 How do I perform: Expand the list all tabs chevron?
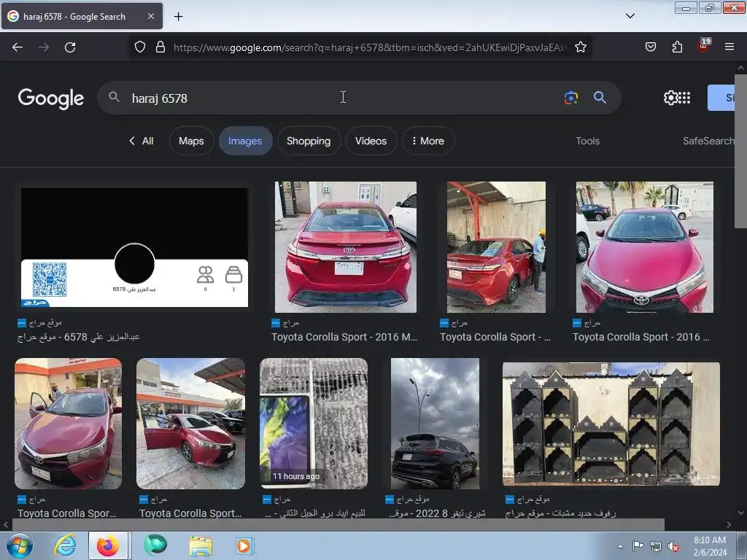[x=630, y=16]
